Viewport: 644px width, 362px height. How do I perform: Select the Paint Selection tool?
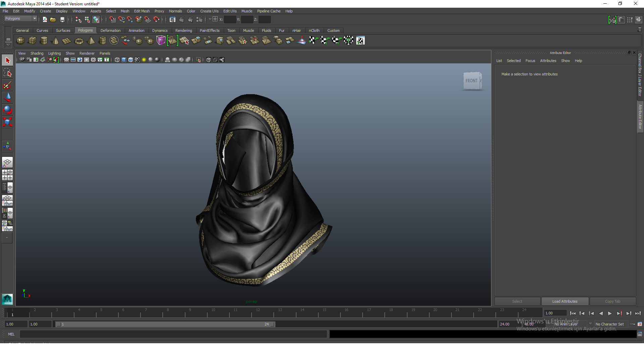click(x=7, y=85)
